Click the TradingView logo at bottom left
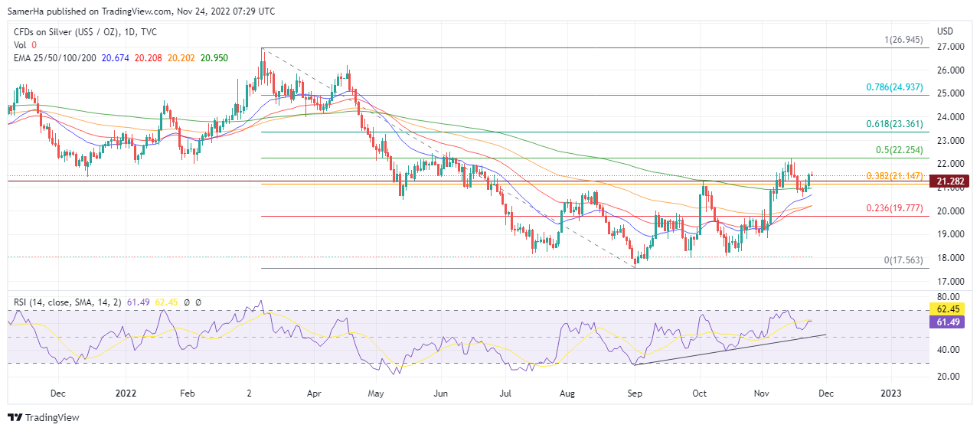This screenshot has width=980, height=431. 44,417
